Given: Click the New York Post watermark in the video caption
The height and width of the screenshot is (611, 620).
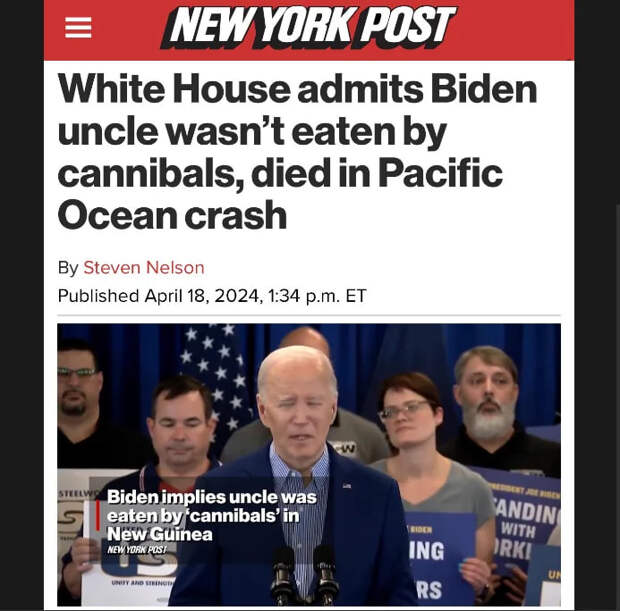Looking at the screenshot, I should coord(137,550).
